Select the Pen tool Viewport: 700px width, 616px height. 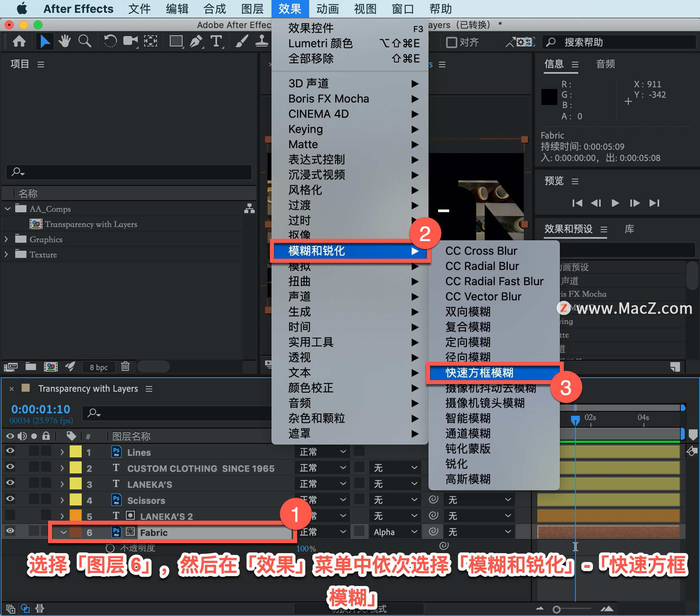coord(196,41)
